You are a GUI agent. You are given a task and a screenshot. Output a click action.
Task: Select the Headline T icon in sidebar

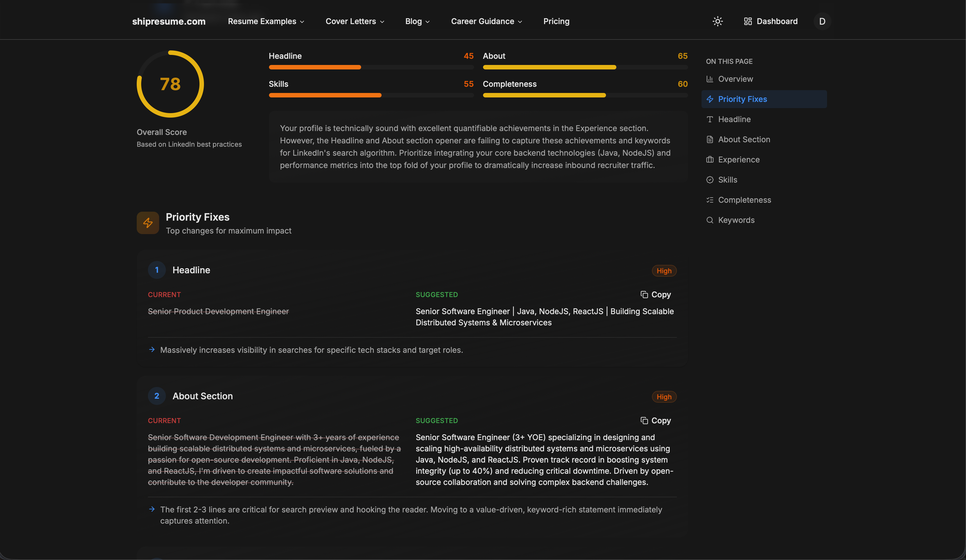pos(710,119)
